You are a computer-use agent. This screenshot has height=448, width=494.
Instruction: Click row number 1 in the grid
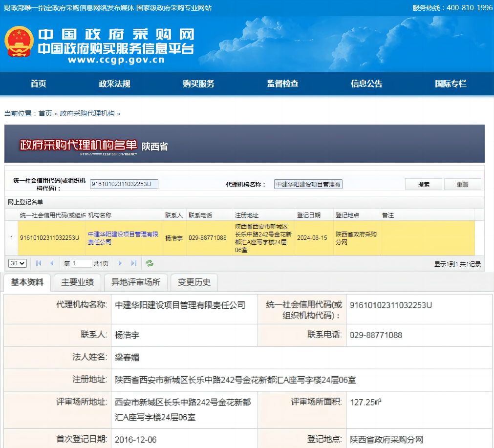coord(12,238)
